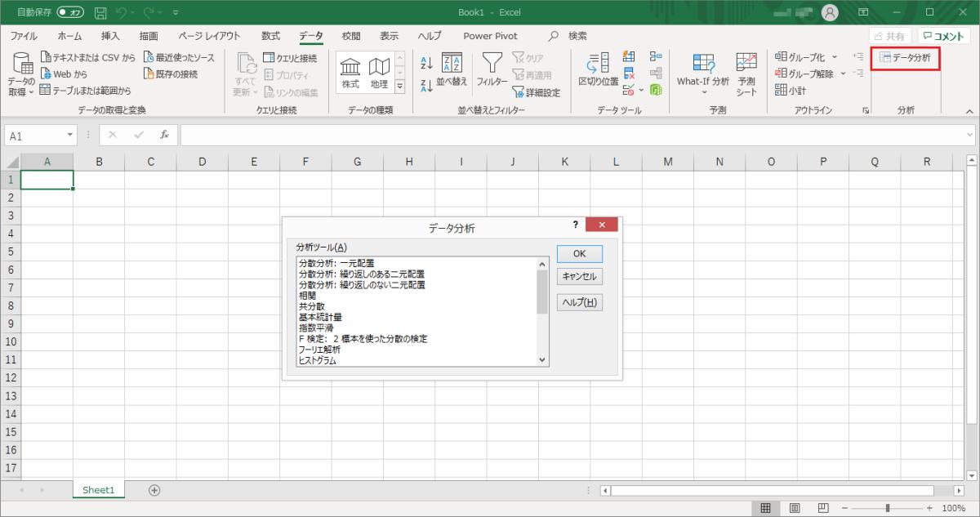The image size is (980, 517).
Task: Open the グループ化 dropdown arrow
Action: [x=834, y=57]
